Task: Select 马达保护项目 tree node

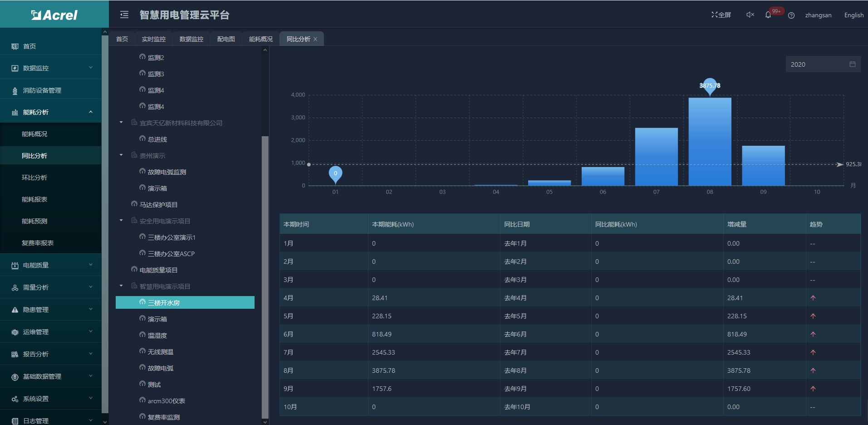Action: coord(158,205)
